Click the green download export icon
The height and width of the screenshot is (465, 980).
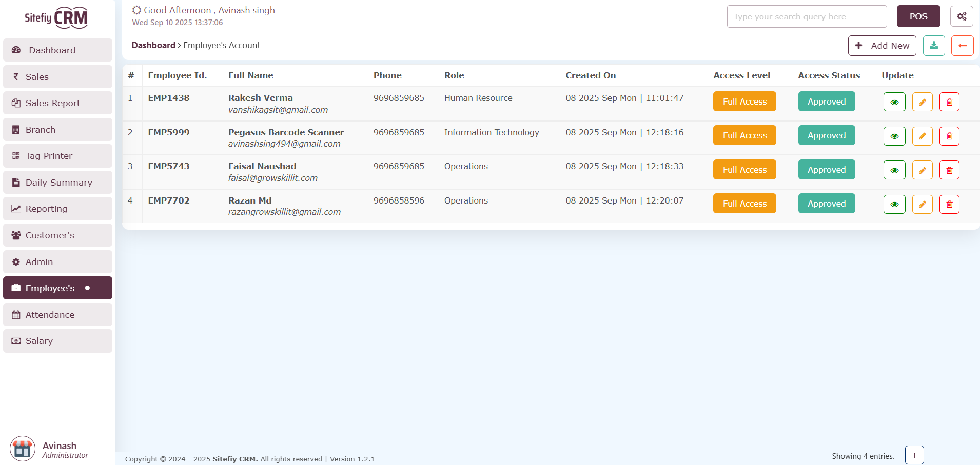click(x=934, y=46)
